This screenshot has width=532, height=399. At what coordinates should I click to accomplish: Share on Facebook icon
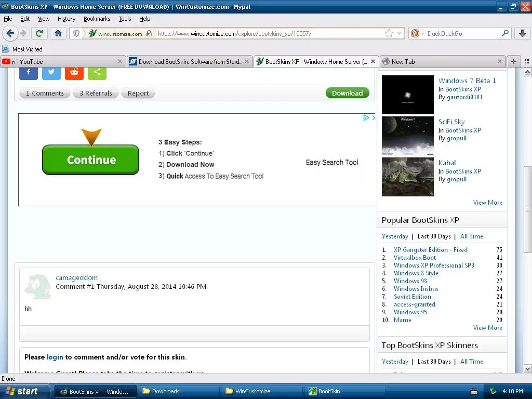tap(29, 73)
